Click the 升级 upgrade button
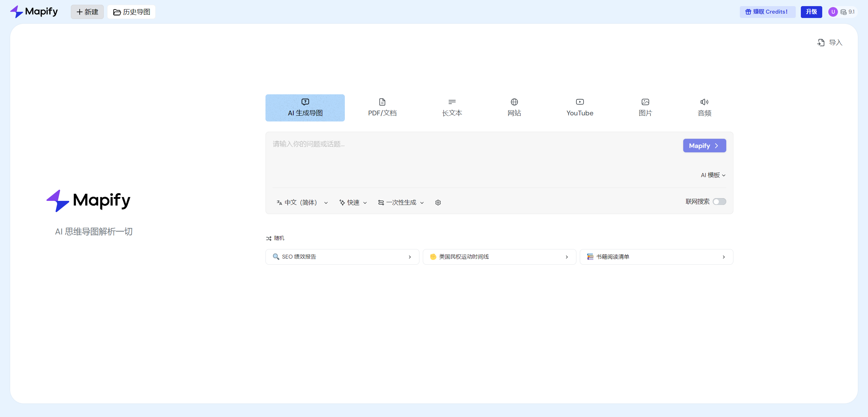The height and width of the screenshot is (417, 868). click(x=811, y=12)
